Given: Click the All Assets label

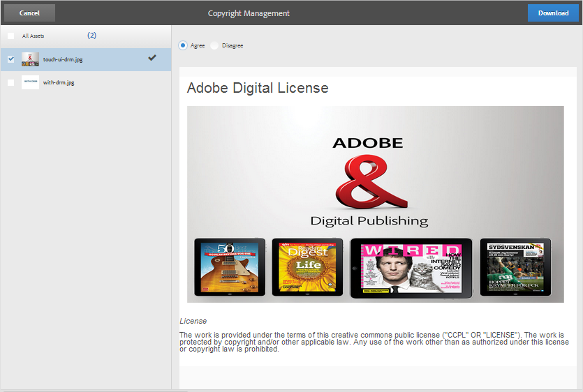Looking at the screenshot, I should click(33, 36).
